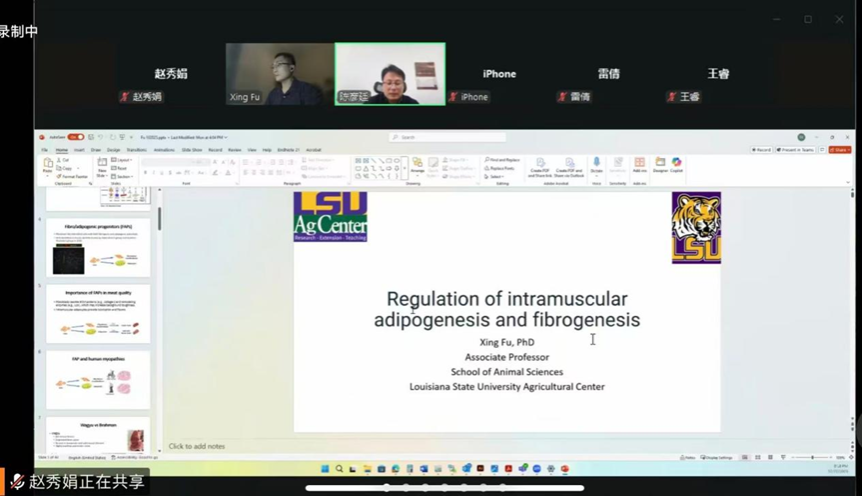Open the Designer pane icon
862x496 pixels.
(x=660, y=163)
